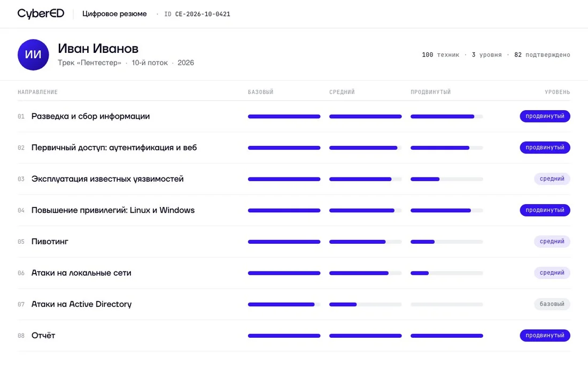
Task: Select Первичный доступ row's средний-level progress bar
Action: 365,148
